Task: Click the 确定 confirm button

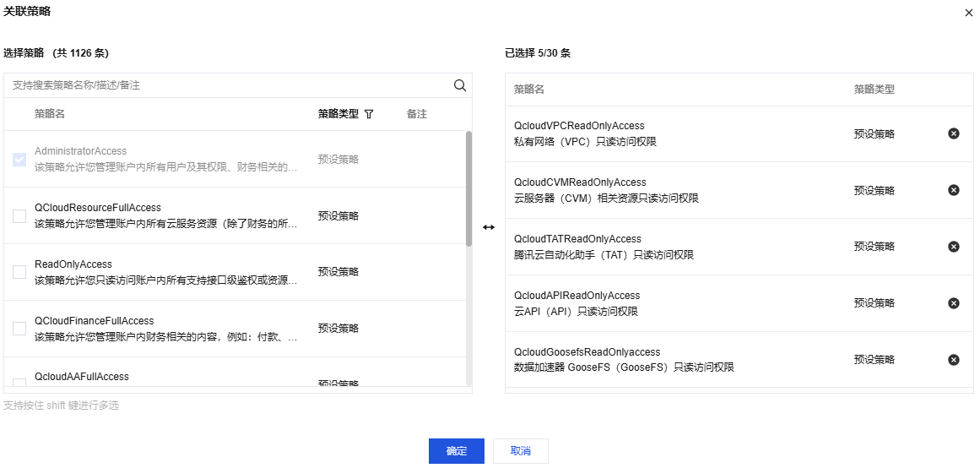Action: (x=457, y=450)
